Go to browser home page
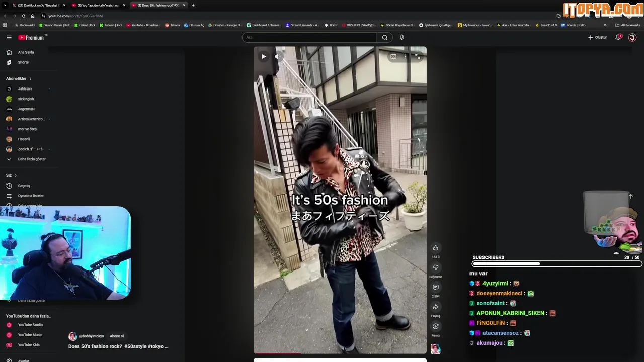Image resolution: width=644 pixels, height=362 pixels. pyautogui.click(x=33, y=16)
